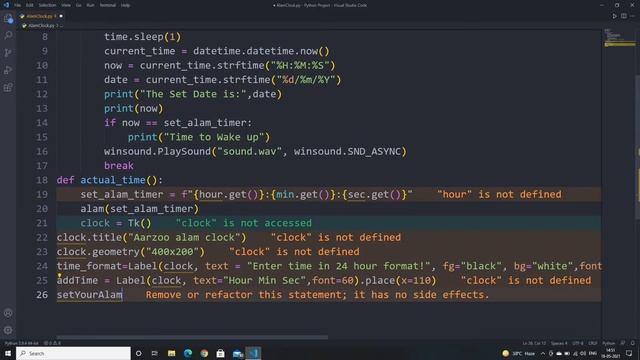Viewport: 640px width, 360px height.
Task: Click the Windows taskbar Search box
Action: point(73,353)
